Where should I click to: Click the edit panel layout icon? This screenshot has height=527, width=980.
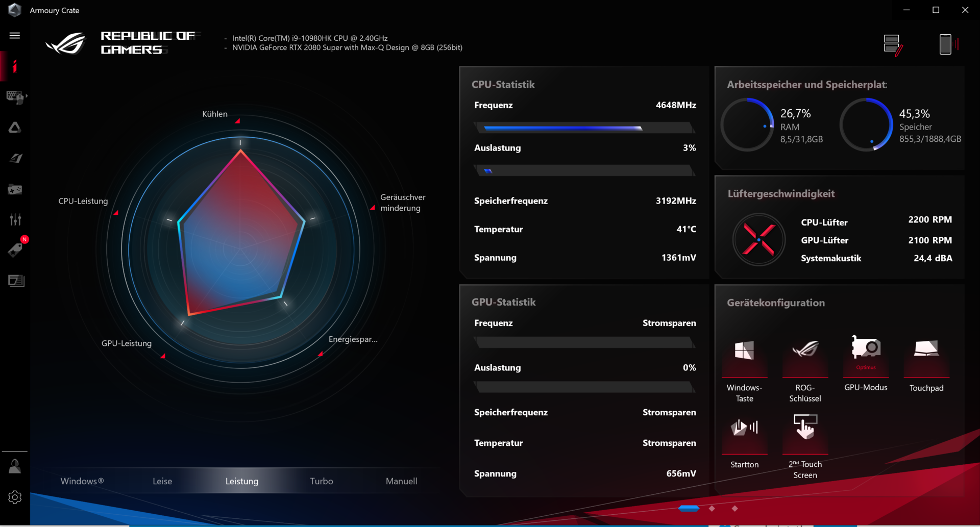pos(893,45)
